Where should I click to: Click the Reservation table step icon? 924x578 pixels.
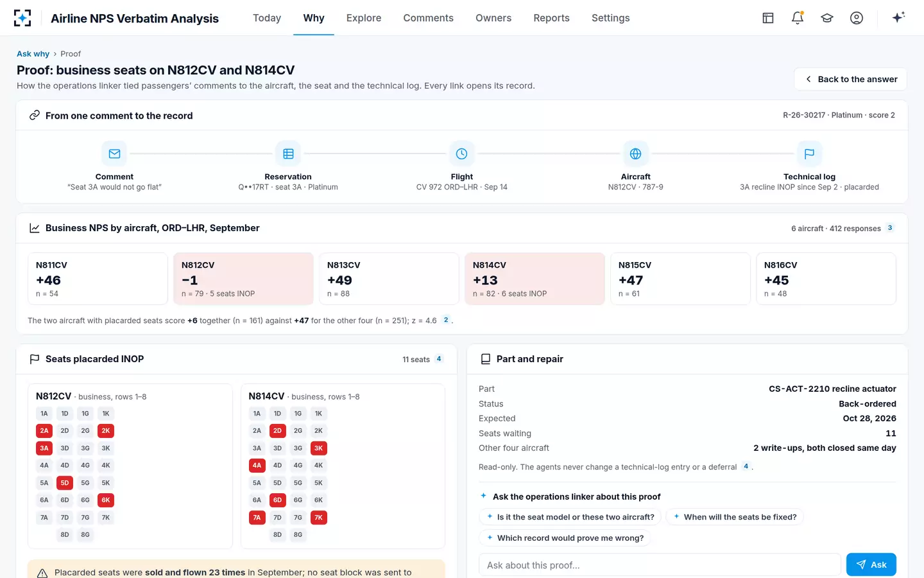click(x=288, y=153)
